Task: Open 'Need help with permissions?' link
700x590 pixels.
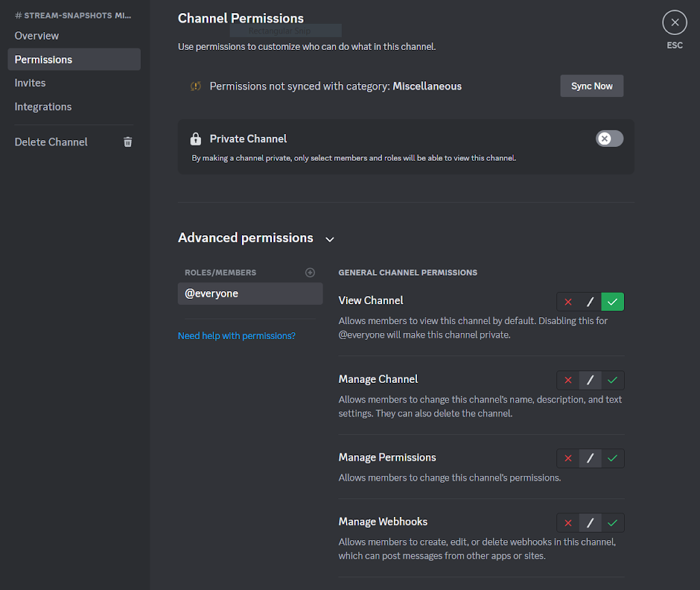Action: point(237,336)
